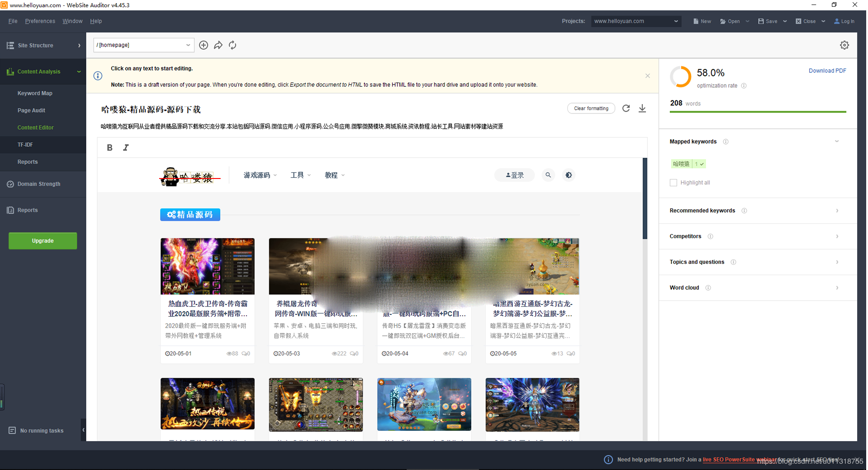This screenshot has height=470, width=868.
Task: Collapse the Mapped keywords section chevron
Action: pos(837,141)
